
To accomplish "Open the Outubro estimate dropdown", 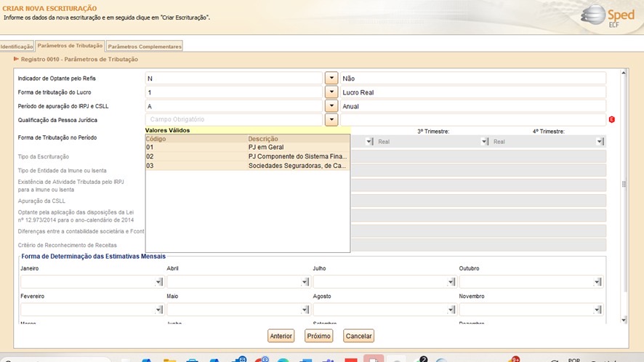I will click(597, 282).
